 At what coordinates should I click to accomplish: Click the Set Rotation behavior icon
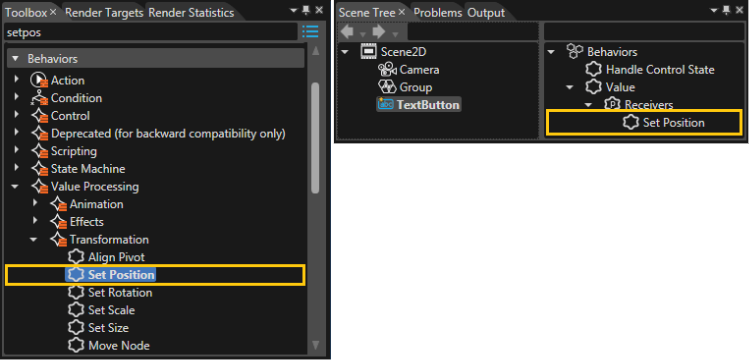tap(76, 293)
